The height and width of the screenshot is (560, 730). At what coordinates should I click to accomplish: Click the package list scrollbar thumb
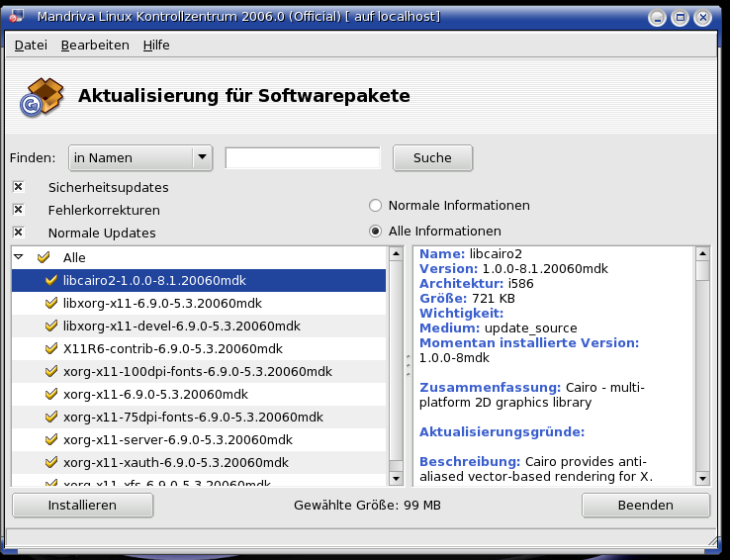click(397, 360)
